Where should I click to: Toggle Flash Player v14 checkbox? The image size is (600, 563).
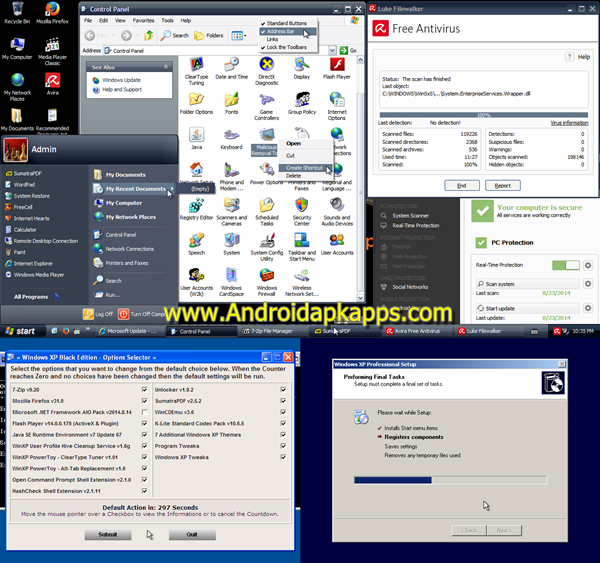point(144,423)
